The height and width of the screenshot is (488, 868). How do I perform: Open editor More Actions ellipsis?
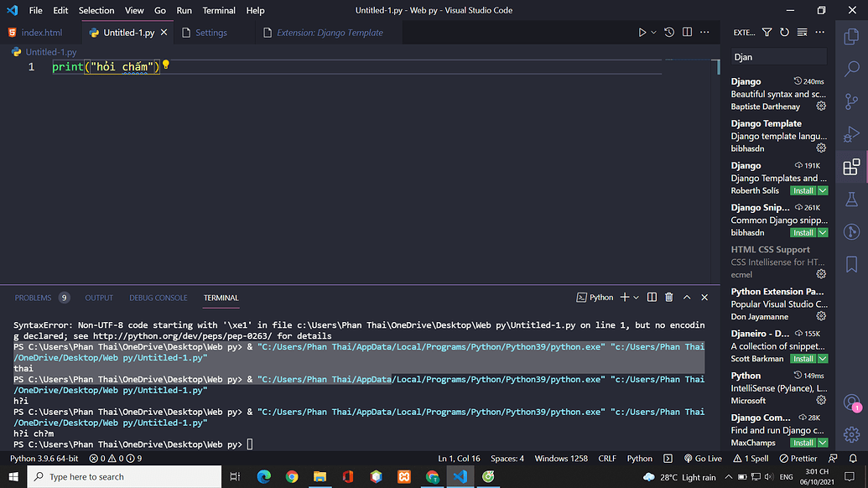(704, 33)
